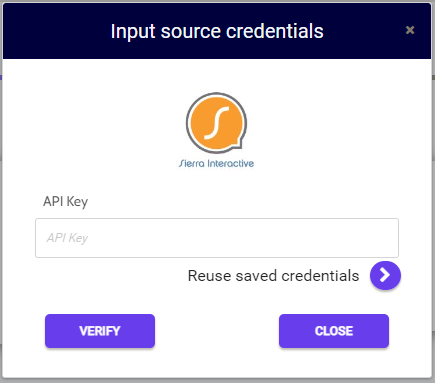Dismiss dialog using the header X icon
The height and width of the screenshot is (383, 435).
click(x=410, y=30)
